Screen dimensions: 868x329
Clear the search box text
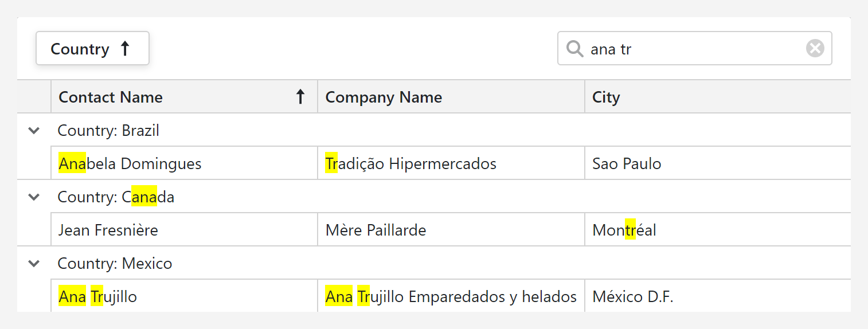(815, 49)
